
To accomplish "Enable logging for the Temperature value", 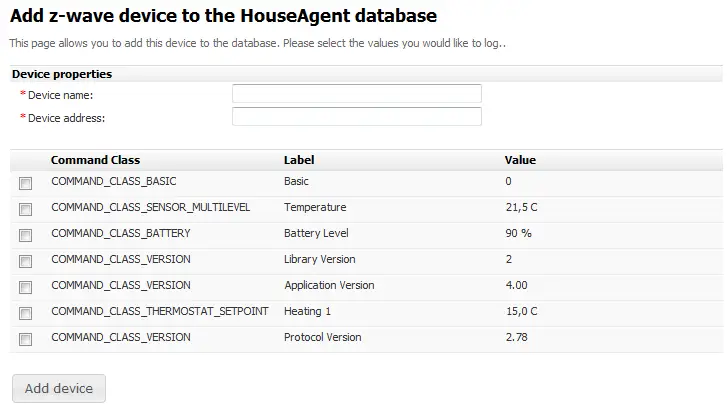I will 26,209.
